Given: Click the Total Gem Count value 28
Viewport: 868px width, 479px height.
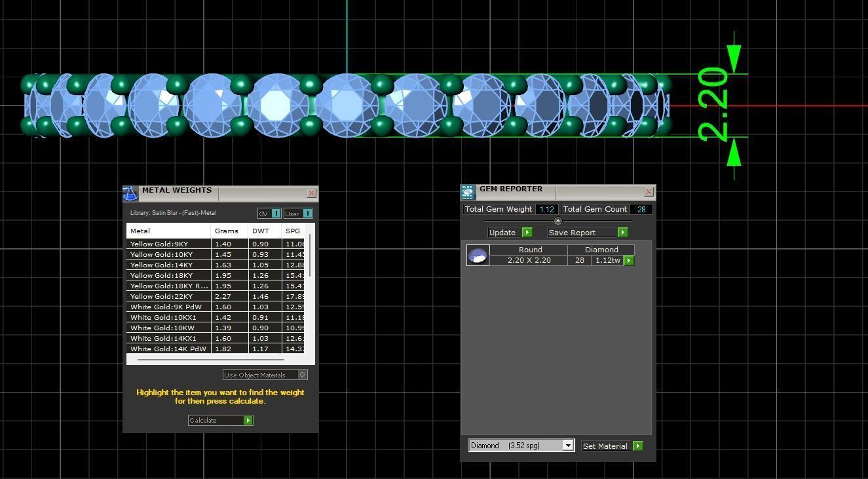Looking at the screenshot, I should [641, 210].
